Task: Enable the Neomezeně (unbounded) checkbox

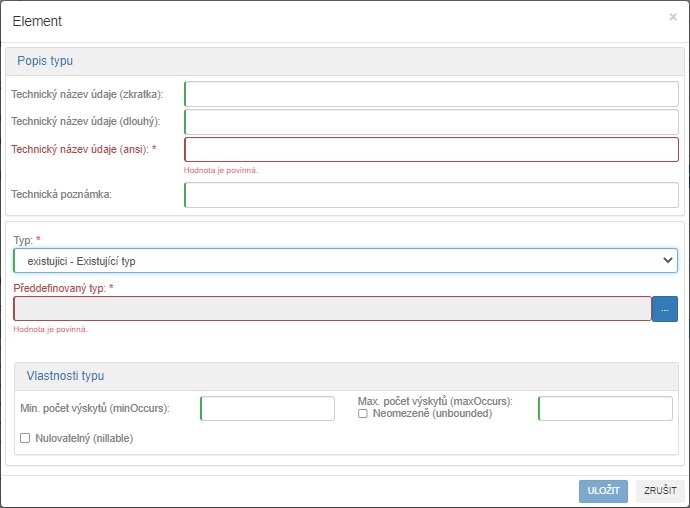Action: [x=363, y=414]
